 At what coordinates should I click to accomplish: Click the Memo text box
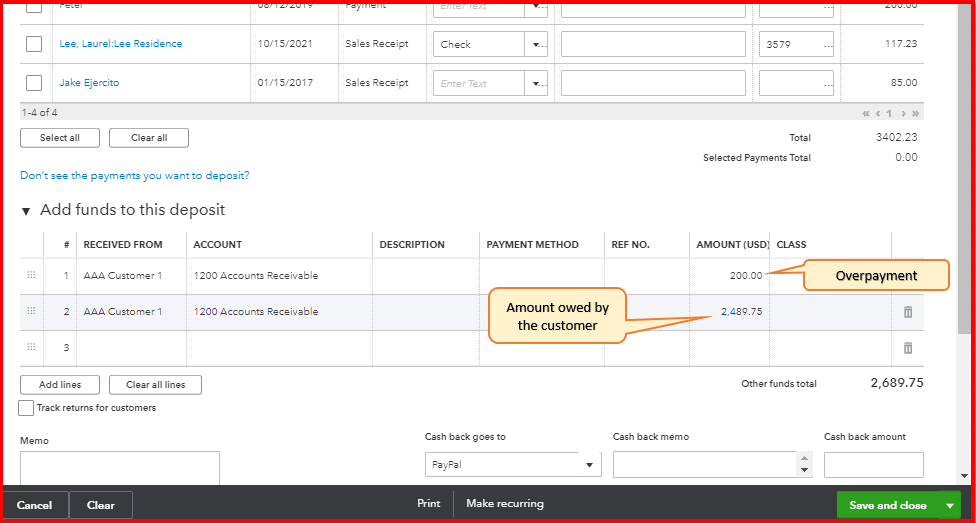(x=120, y=468)
